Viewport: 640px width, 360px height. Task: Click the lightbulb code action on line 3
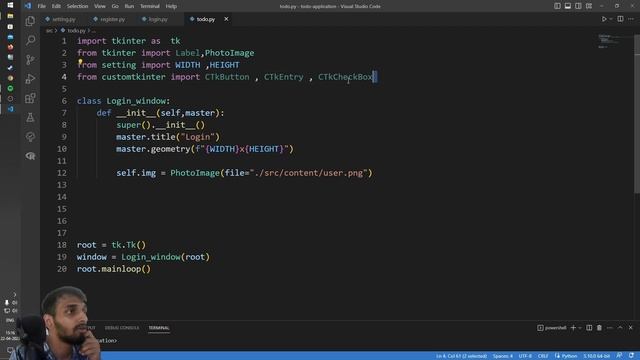[80, 62]
